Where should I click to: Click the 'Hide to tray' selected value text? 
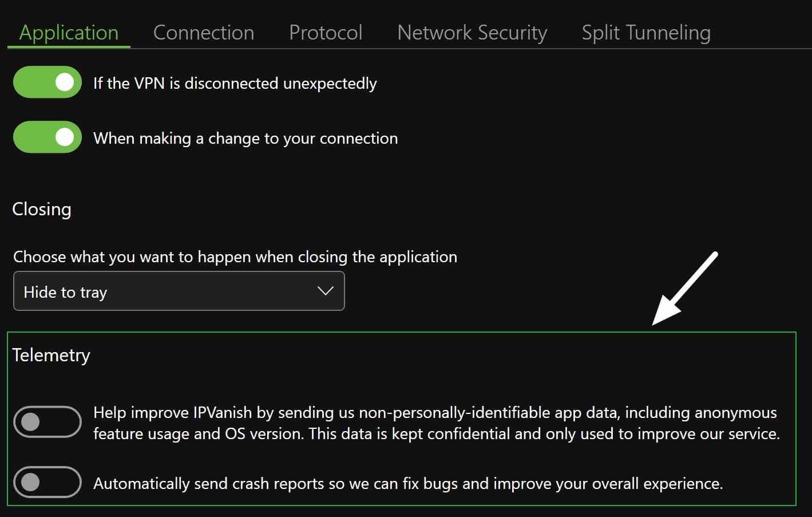pos(65,293)
